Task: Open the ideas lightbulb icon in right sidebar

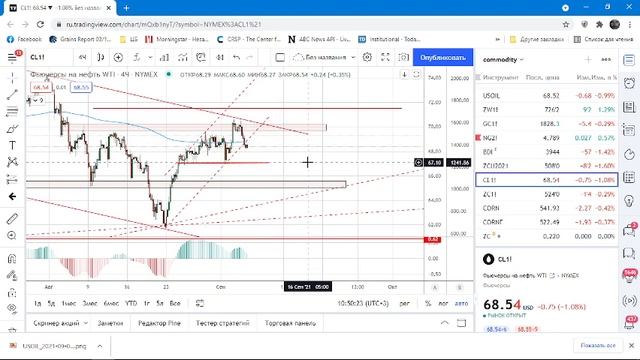Action: [x=629, y=200]
